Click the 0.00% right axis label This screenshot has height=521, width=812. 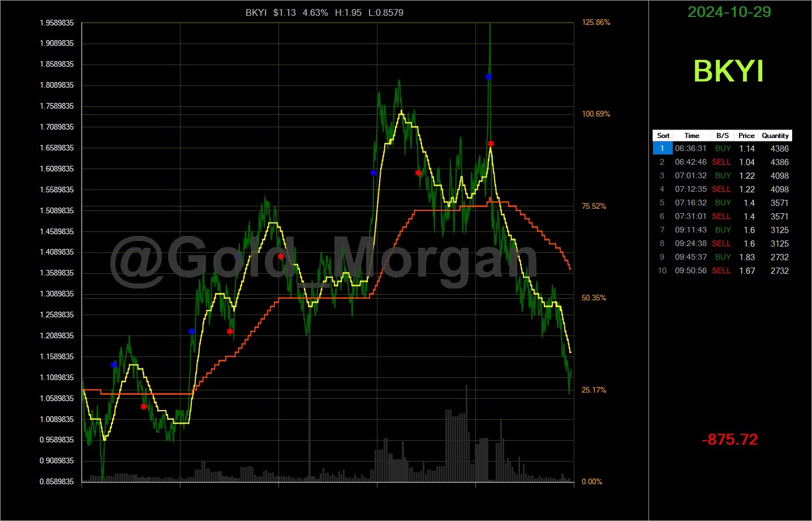[x=592, y=481]
